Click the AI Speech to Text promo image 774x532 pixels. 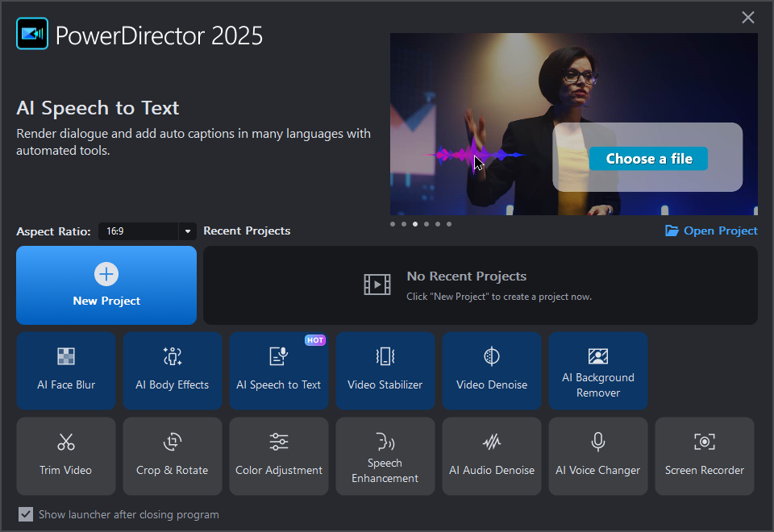tap(573, 124)
